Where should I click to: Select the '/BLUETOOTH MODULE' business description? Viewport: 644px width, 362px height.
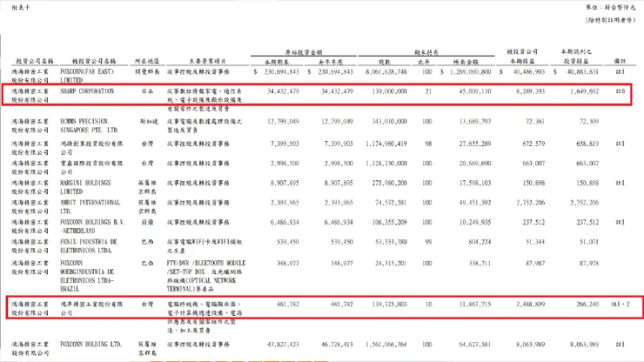pos(219,263)
